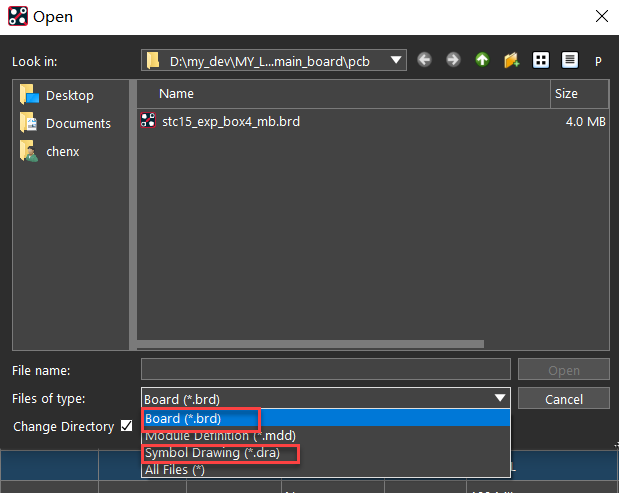This screenshot has width=619, height=493.
Task: Open the Desktop shortcut in sidebar
Action: tap(57, 95)
